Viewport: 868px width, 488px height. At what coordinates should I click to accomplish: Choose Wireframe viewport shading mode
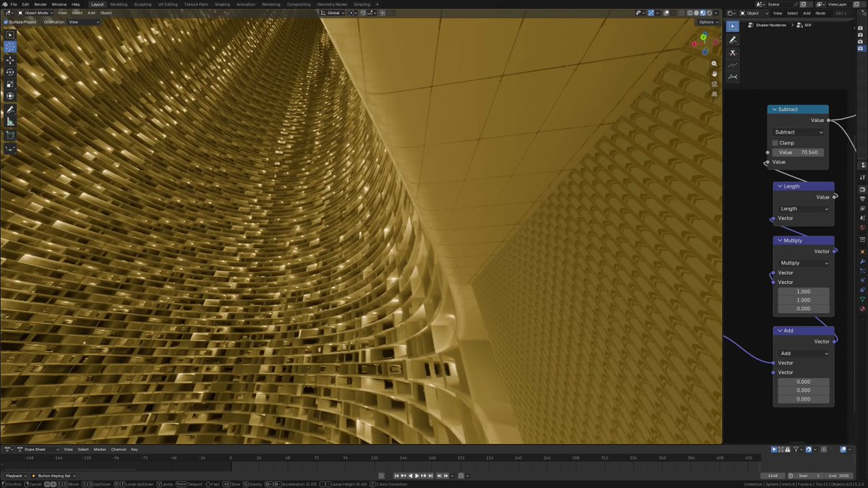point(690,13)
